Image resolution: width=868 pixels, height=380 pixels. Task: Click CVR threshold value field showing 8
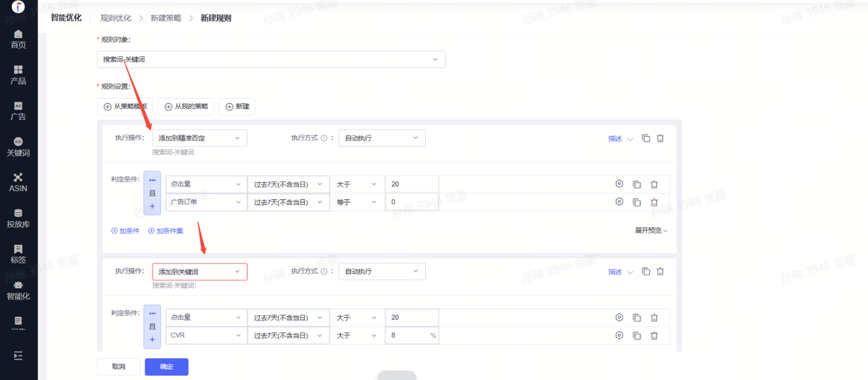tap(406, 335)
